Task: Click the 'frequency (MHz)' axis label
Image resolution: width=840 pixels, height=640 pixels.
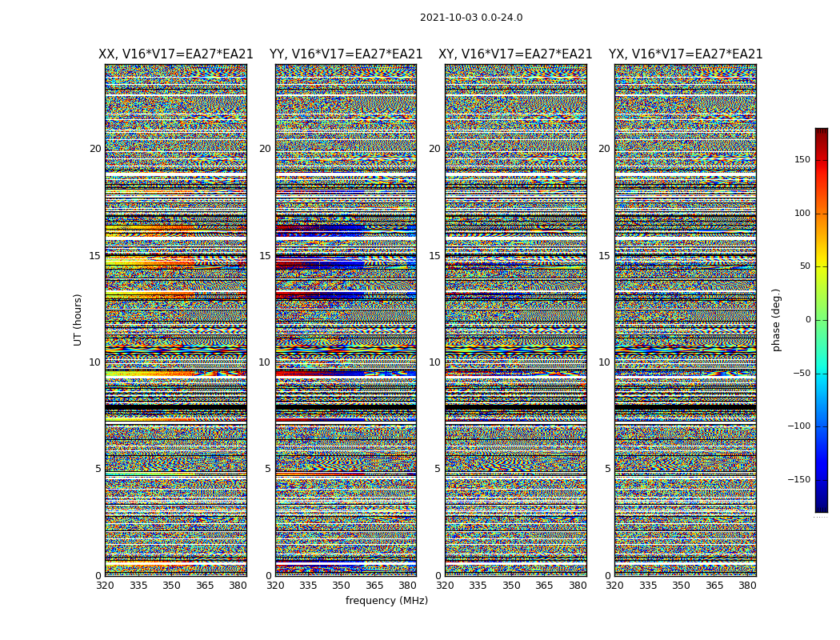Action: pyautogui.click(x=386, y=601)
